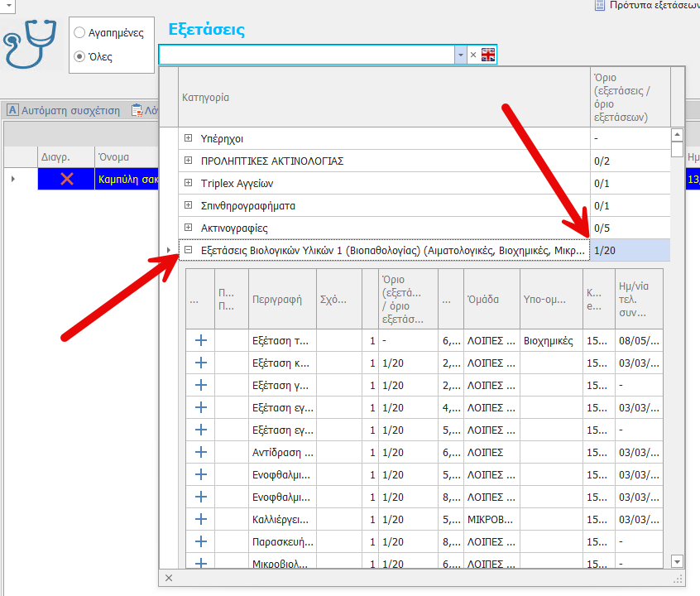The image size is (700, 596).
Task: Add the Εξέταση γ... exam with plus icon
Action: coord(201,385)
